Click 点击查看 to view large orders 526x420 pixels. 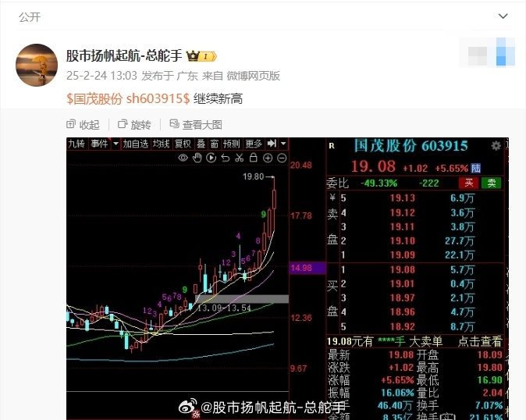tap(480, 341)
